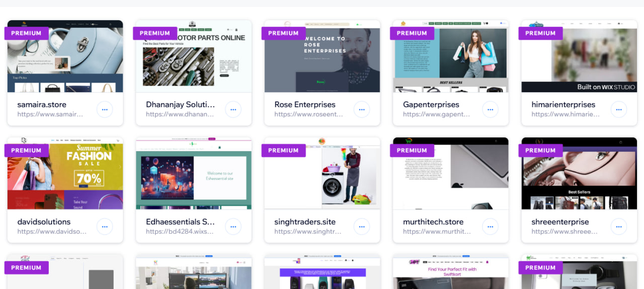Image resolution: width=644 pixels, height=289 pixels.
Task: Open the three-dots menu for singhtraders.site
Action: pos(362,227)
